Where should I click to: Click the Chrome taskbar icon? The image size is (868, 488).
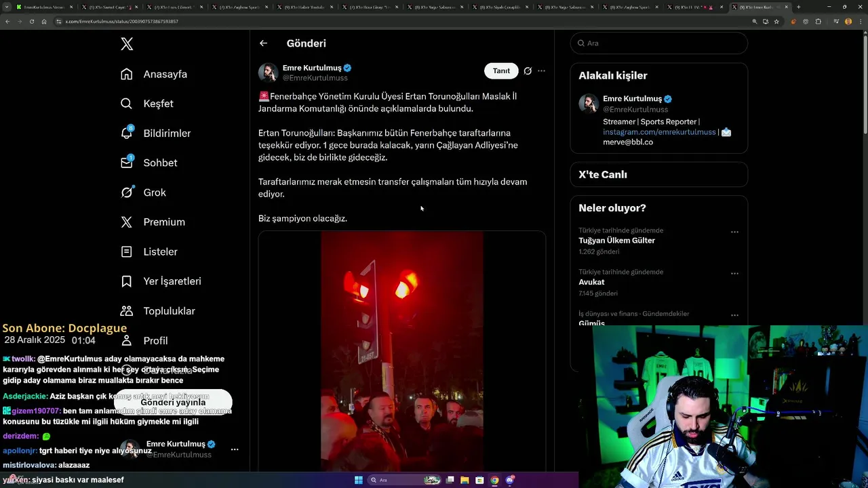click(494, 480)
